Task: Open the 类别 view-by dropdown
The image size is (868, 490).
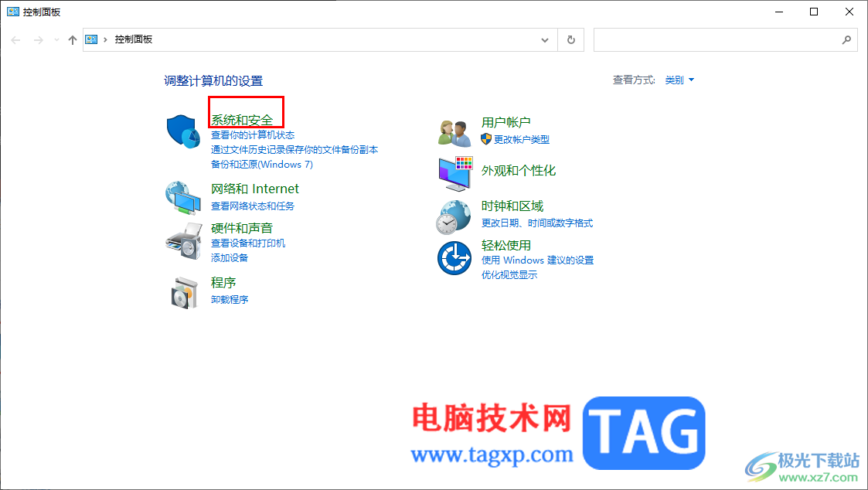Action: [x=679, y=80]
